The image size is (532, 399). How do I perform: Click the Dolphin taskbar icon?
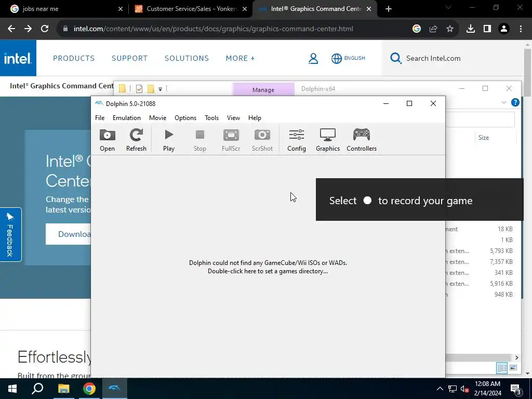[x=115, y=389]
